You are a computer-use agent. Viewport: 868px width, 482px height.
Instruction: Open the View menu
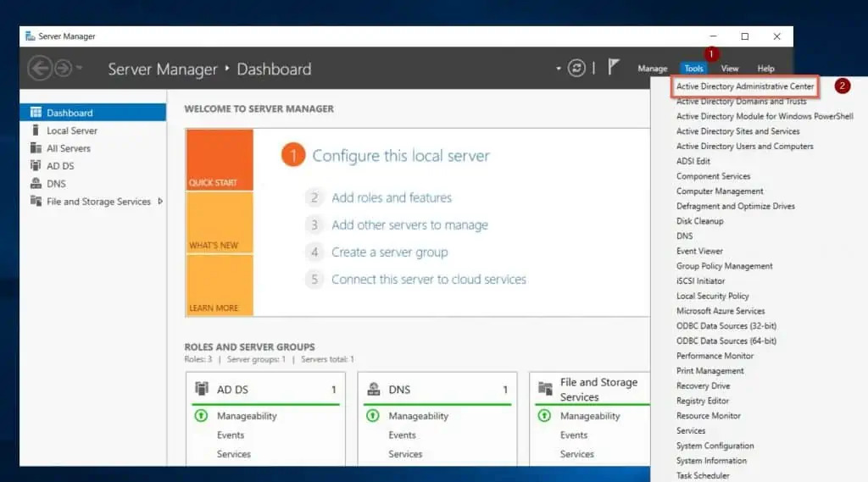coord(730,69)
